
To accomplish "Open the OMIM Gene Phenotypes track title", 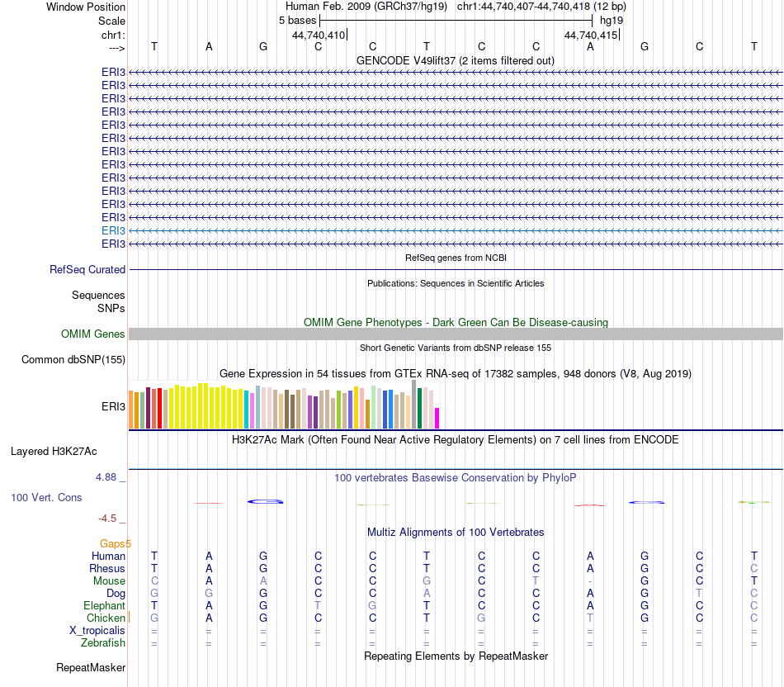I will click(456, 322).
